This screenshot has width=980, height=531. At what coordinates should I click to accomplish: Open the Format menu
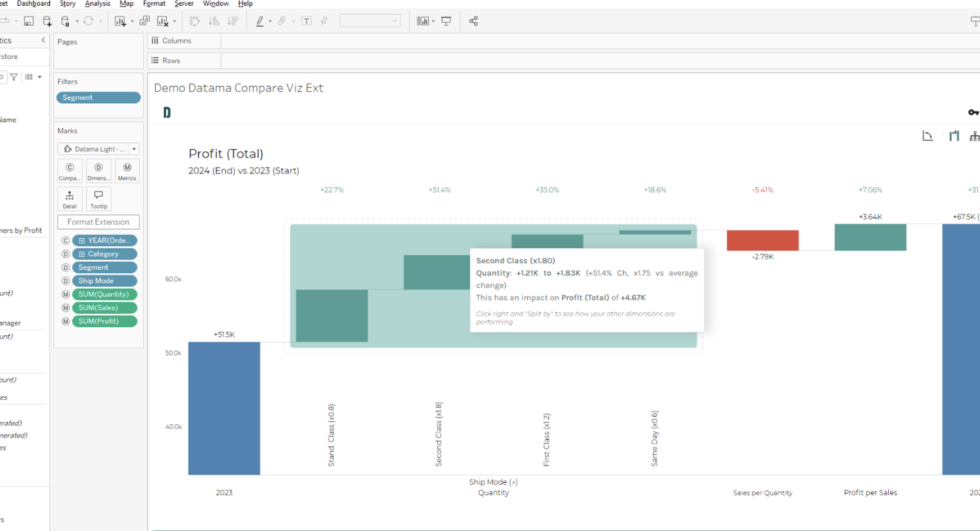154,4
